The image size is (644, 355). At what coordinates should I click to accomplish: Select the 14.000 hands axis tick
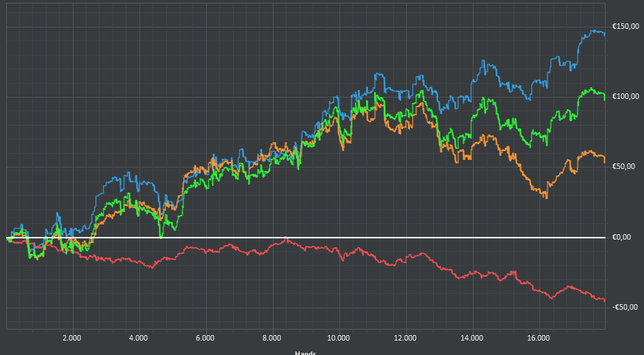pos(472,338)
